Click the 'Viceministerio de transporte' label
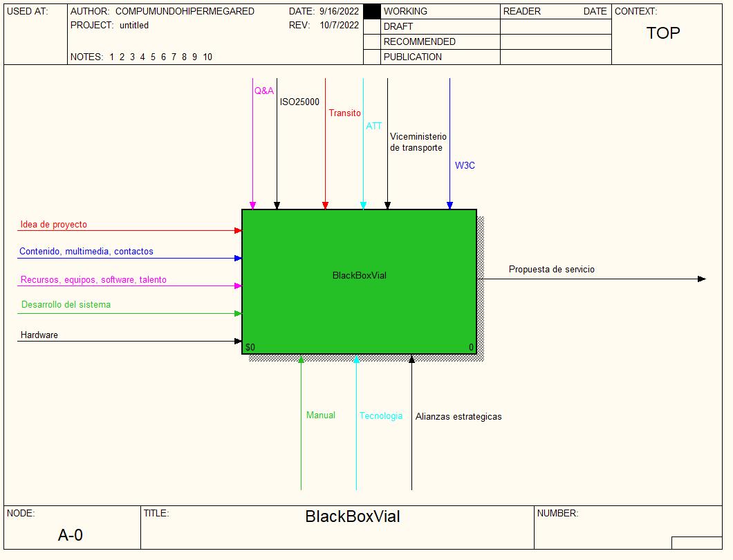The height and width of the screenshot is (560, 733). coord(418,142)
